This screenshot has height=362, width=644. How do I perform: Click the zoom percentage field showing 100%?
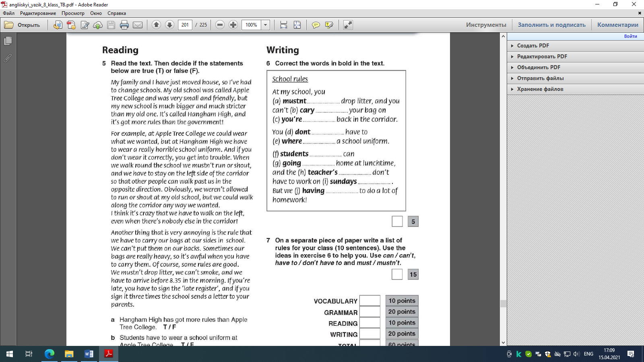click(x=251, y=25)
